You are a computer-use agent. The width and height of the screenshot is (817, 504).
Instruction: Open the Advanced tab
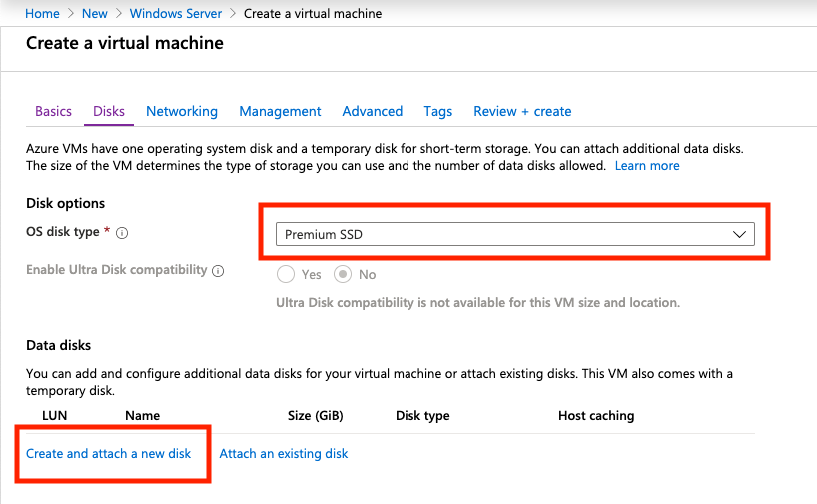coord(372,111)
